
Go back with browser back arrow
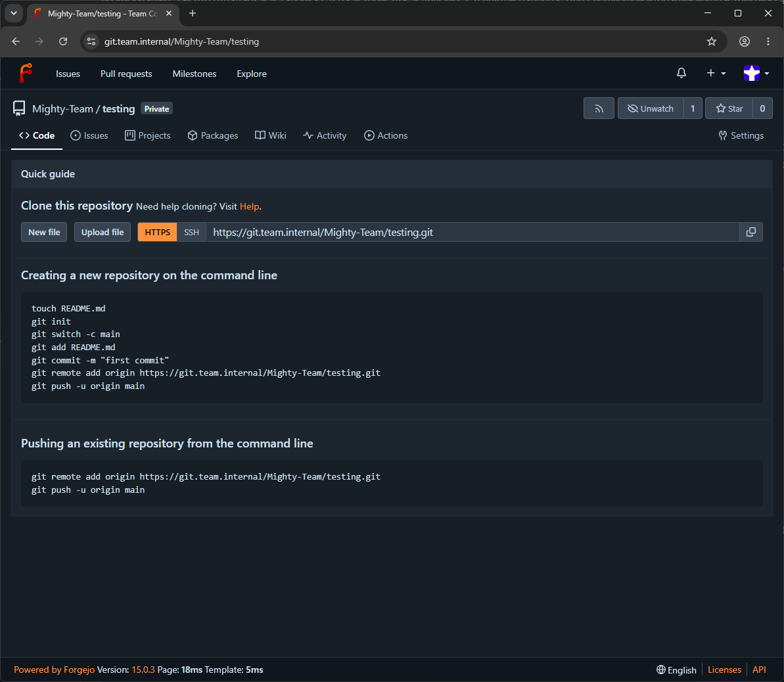[16, 41]
